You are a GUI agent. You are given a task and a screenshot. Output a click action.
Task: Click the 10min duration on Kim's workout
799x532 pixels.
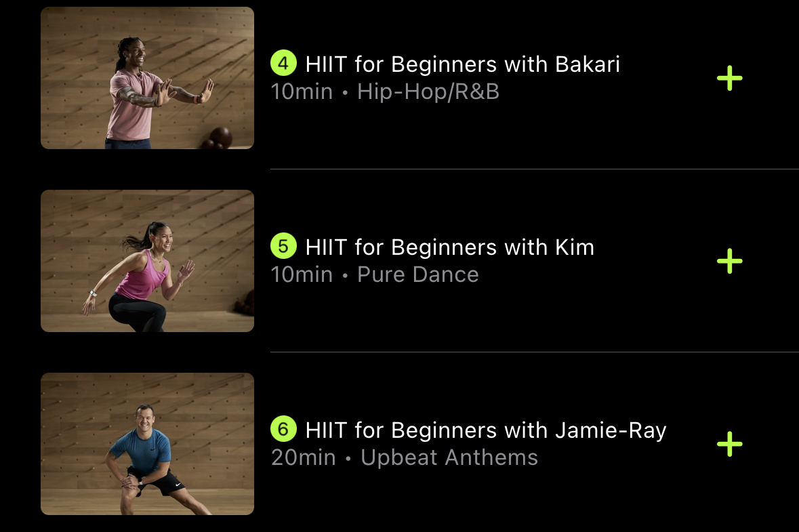302,274
